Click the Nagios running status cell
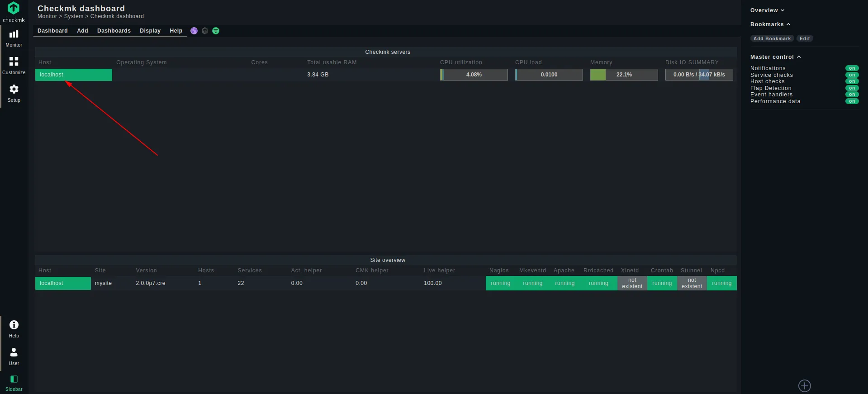Viewport: 868px width, 394px height. [x=501, y=283]
